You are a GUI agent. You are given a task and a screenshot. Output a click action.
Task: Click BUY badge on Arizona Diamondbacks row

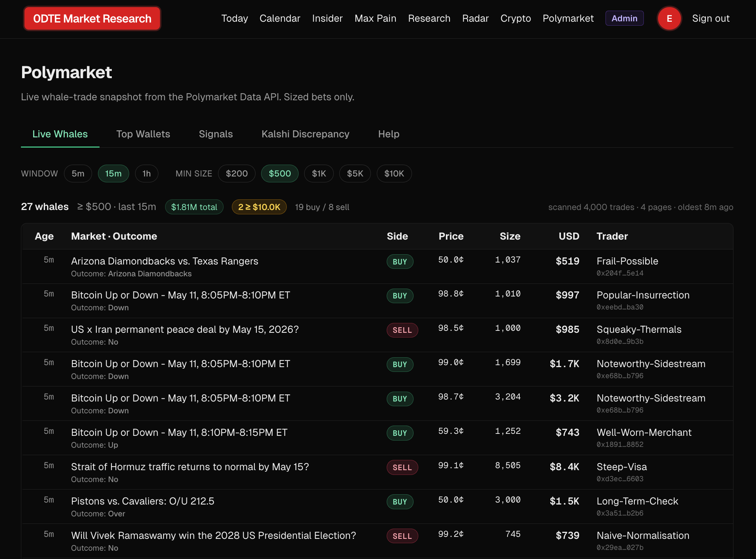point(400,262)
